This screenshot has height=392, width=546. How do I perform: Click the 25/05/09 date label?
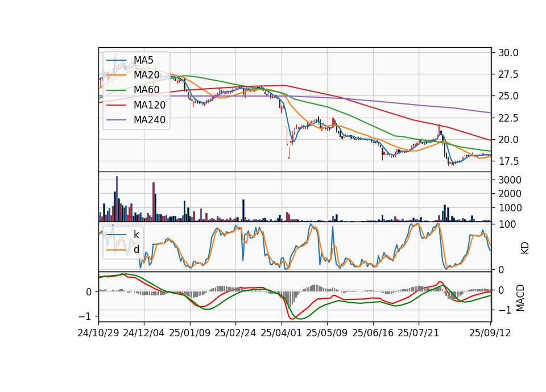(327, 333)
